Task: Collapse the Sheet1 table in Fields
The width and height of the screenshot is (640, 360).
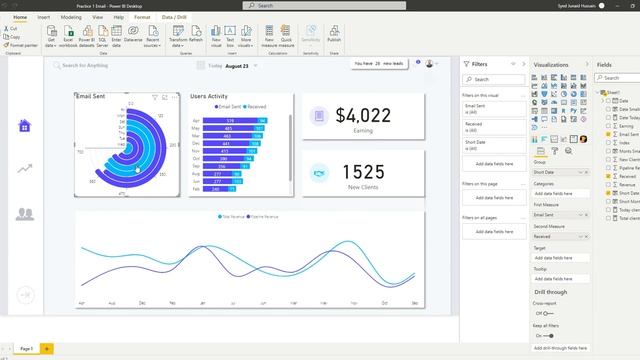Action: (x=598, y=93)
